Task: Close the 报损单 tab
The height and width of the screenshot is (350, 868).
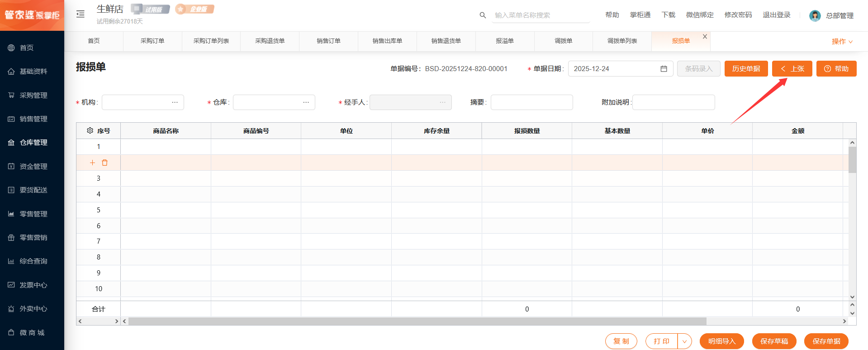Action: point(705,37)
